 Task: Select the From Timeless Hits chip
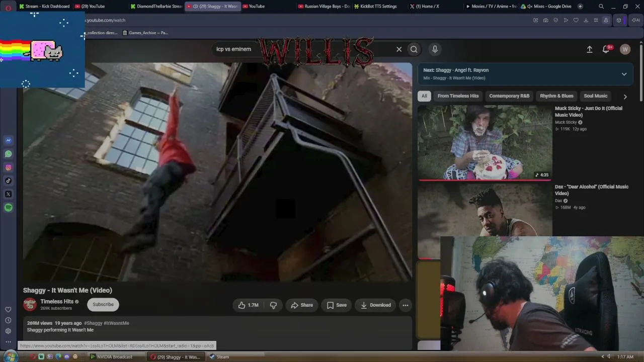(458, 96)
